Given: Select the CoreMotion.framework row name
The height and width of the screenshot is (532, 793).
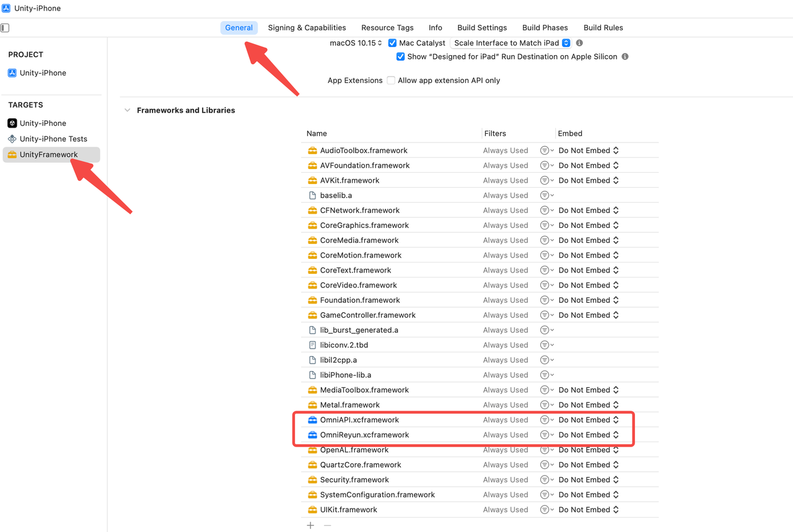Looking at the screenshot, I should 361,255.
